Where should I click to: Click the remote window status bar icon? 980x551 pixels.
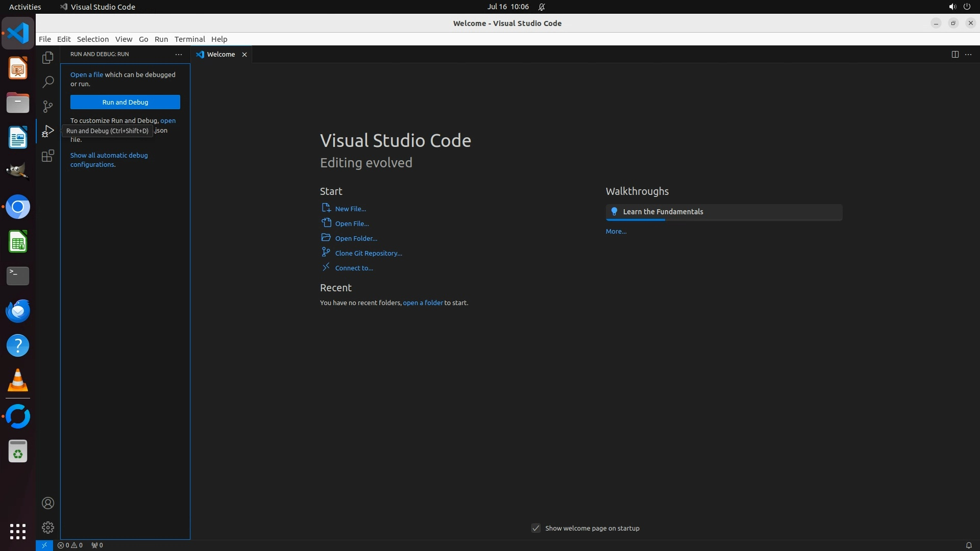[44, 545]
